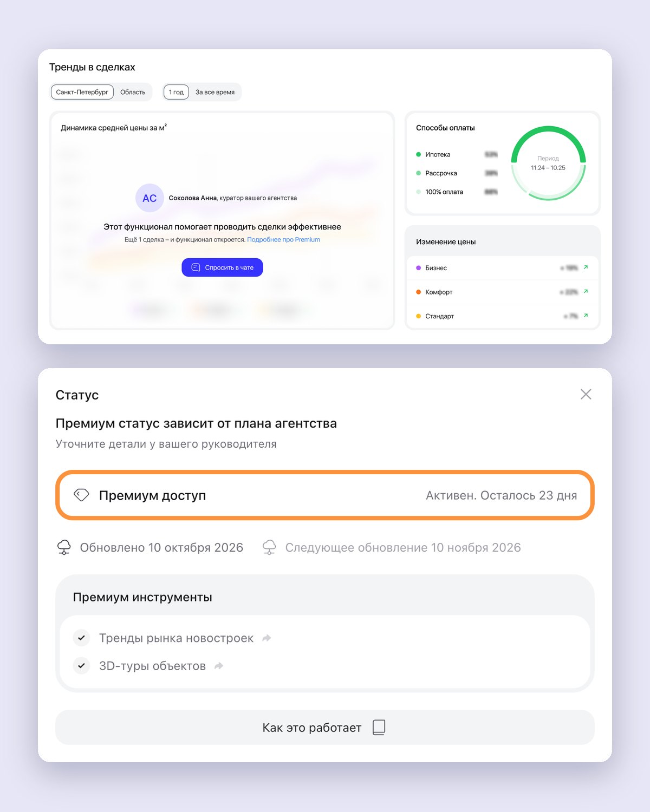650x812 pixels.
Task: Click the chat bubble icon in Спросить в чате
Action: pyautogui.click(x=196, y=267)
